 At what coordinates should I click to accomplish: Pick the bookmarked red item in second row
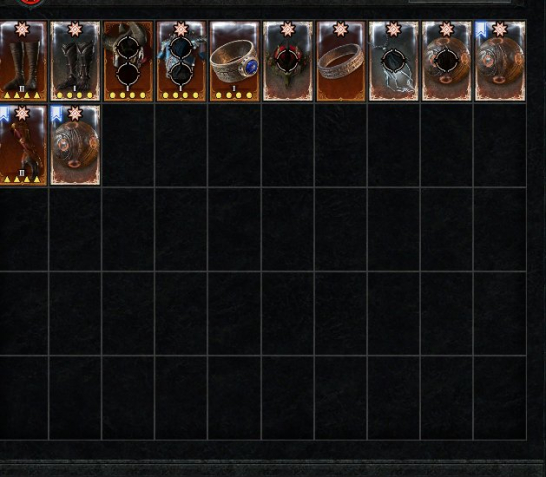point(23,145)
